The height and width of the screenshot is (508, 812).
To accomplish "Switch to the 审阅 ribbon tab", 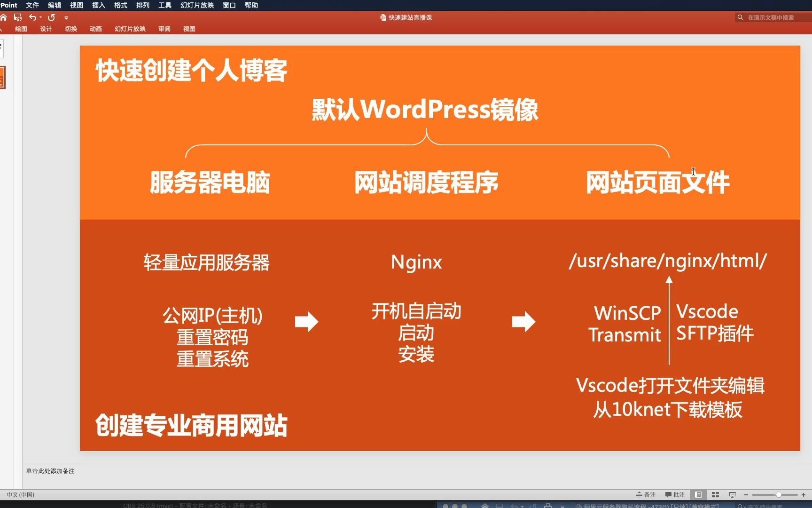I will point(164,29).
